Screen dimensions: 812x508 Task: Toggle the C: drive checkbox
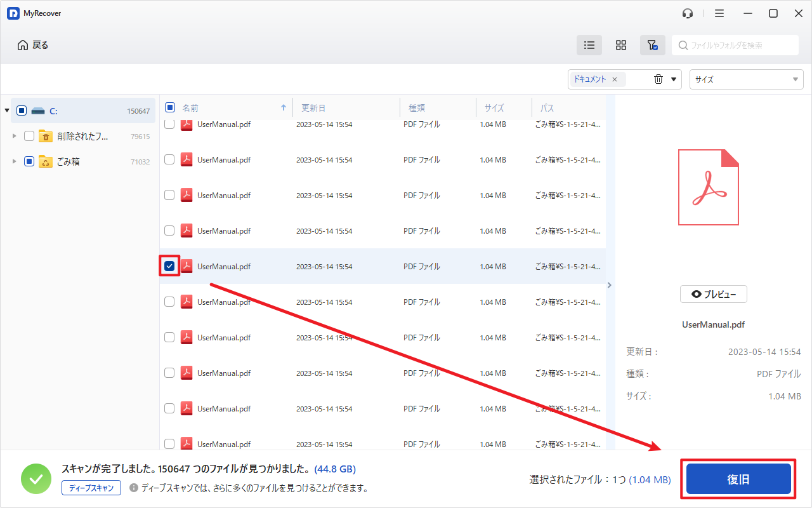(22, 110)
